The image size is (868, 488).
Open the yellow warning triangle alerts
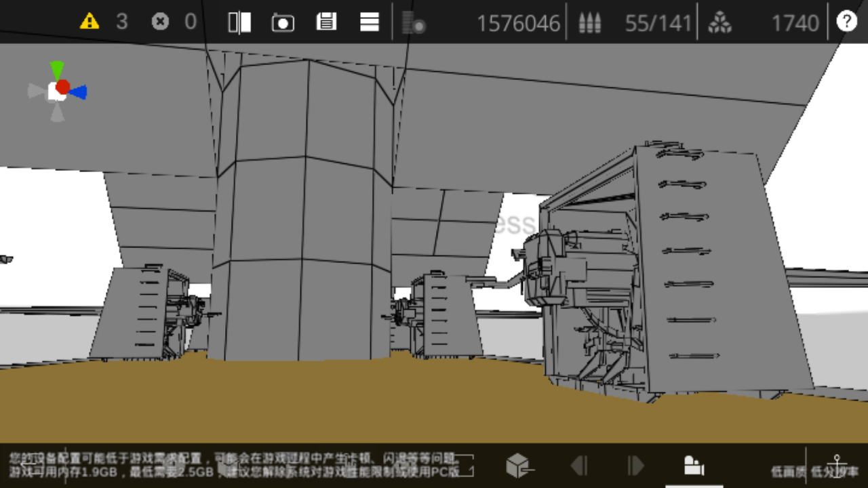pos(89,22)
